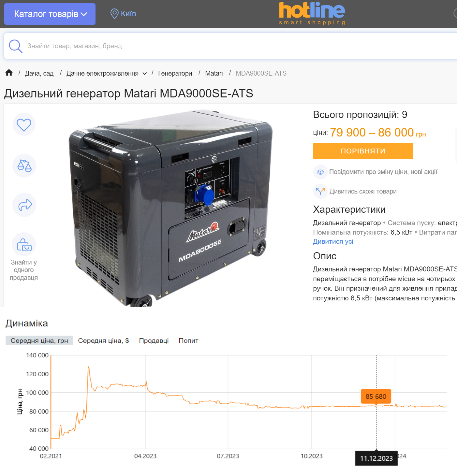Screen dimensions: 457x476
Task: Focus the product search input field
Action: point(240,46)
